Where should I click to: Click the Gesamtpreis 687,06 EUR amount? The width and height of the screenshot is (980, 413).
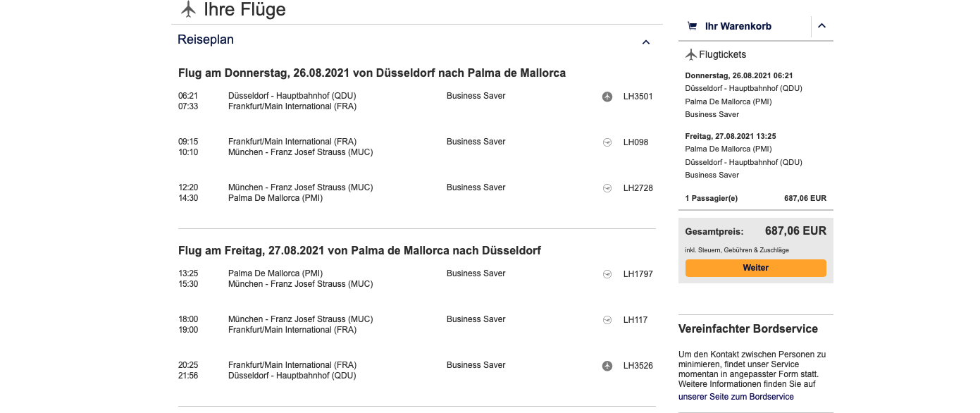point(795,231)
